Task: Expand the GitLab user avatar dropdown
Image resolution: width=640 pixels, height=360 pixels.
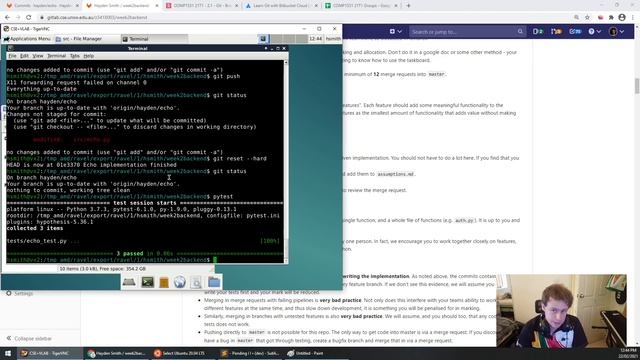Action: point(616,31)
